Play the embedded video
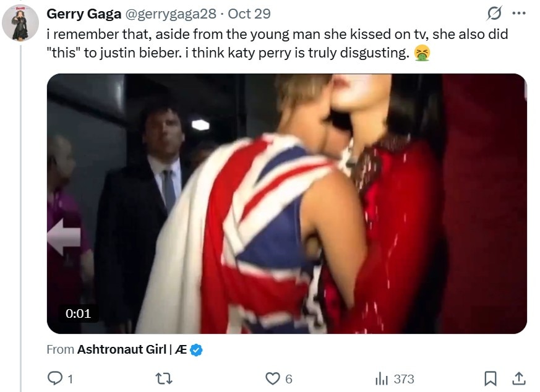The height and width of the screenshot is (392, 540). 286,204
